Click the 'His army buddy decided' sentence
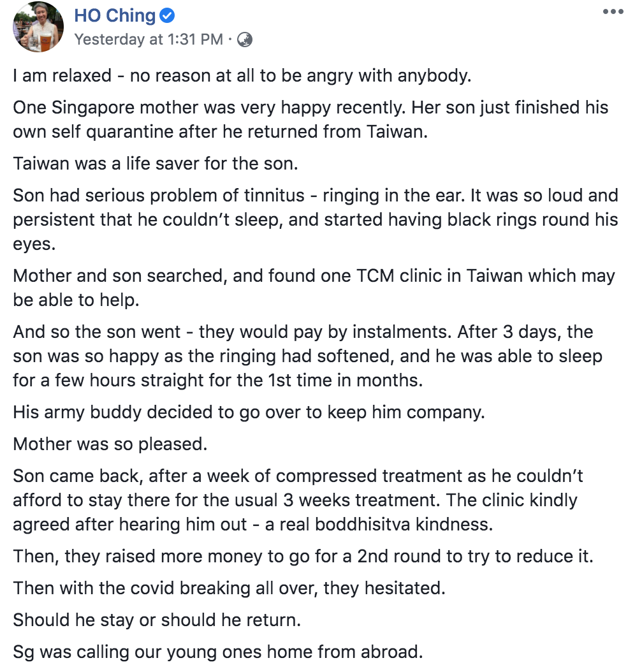Image resolution: width=635 pixels, height=672 pixels. pos(249,413)
